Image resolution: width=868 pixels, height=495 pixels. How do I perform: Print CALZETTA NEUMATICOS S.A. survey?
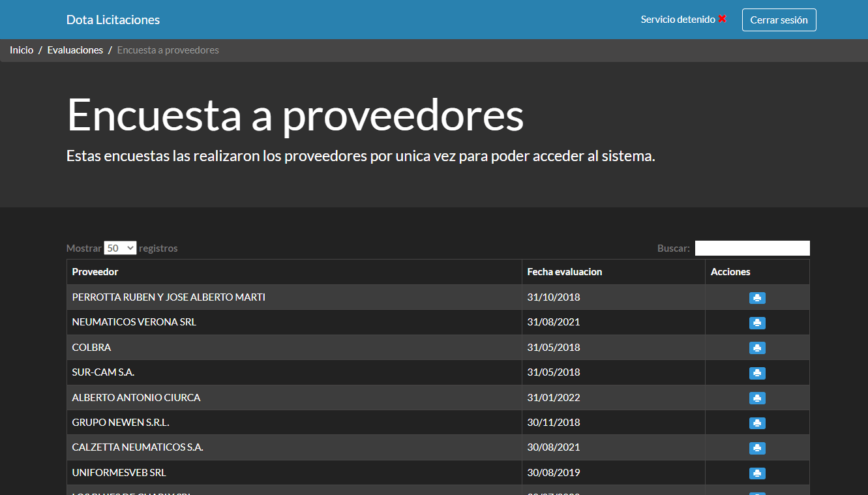(756, 448)
